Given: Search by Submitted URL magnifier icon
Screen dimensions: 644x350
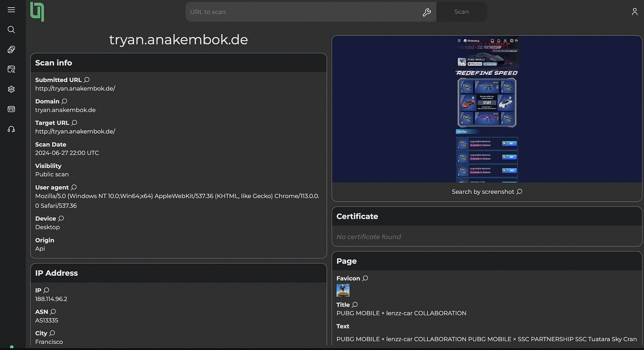Looking at the screenshot, I should tap(87, 80).
